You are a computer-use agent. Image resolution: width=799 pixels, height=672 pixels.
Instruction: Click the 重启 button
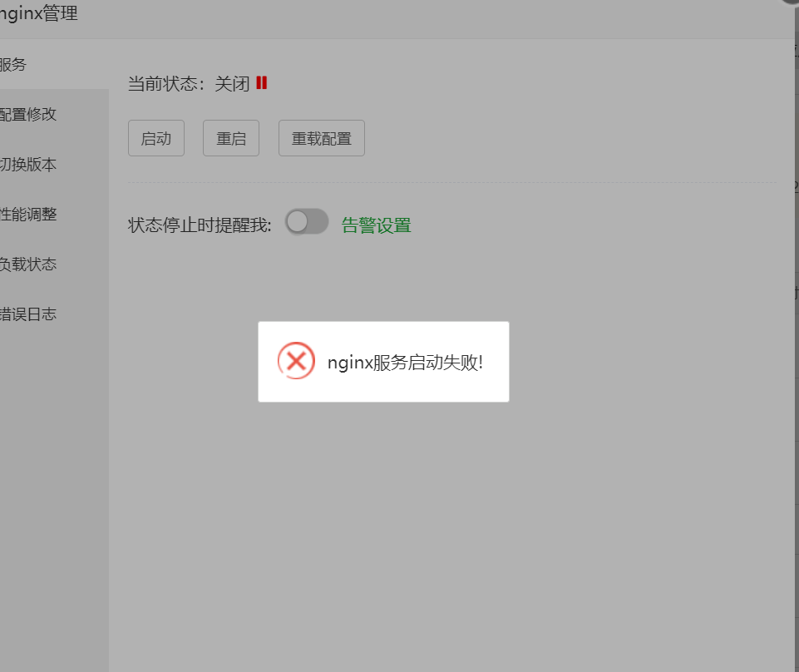pos(231,138)
